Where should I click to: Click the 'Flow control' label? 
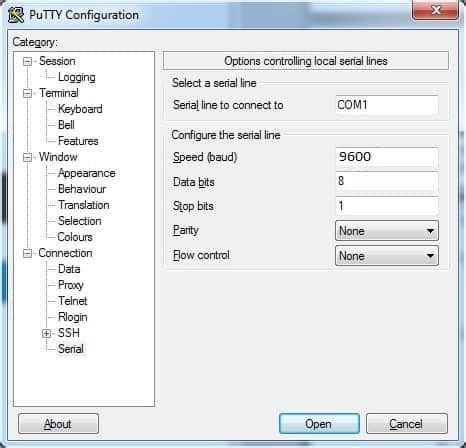coord(201,255)
